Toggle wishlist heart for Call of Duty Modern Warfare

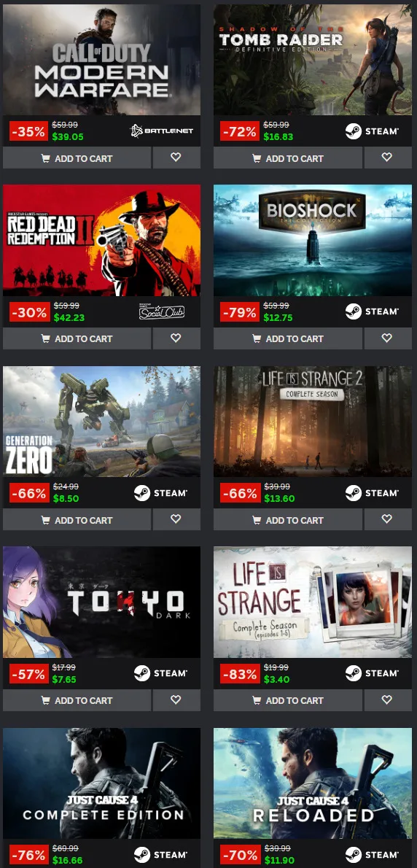click(176, 158)
